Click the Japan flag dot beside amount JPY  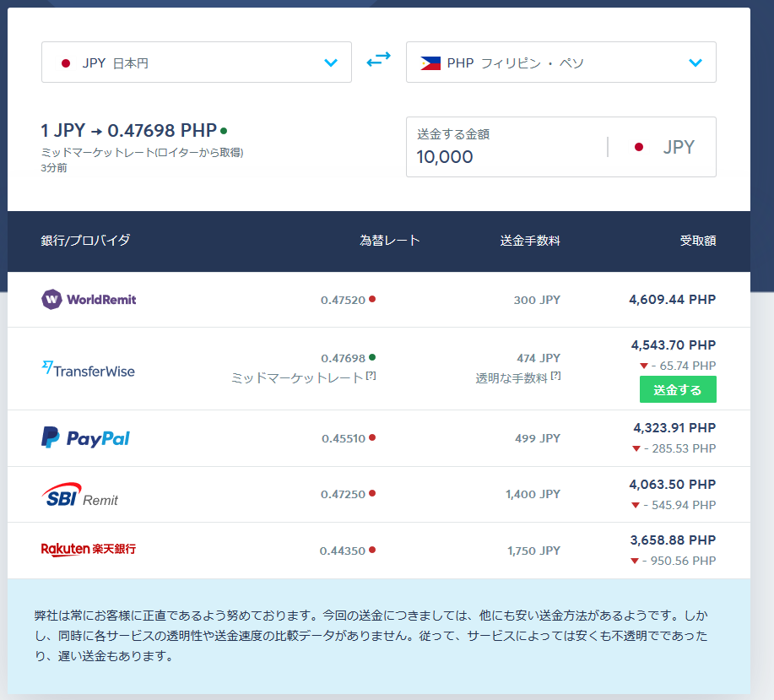tap(639, 147)
